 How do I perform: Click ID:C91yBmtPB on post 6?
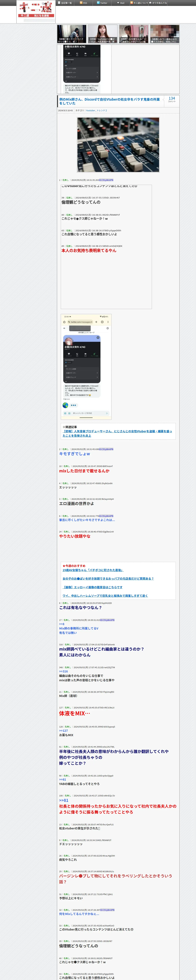pyautogui.click(x=106, y=516)
